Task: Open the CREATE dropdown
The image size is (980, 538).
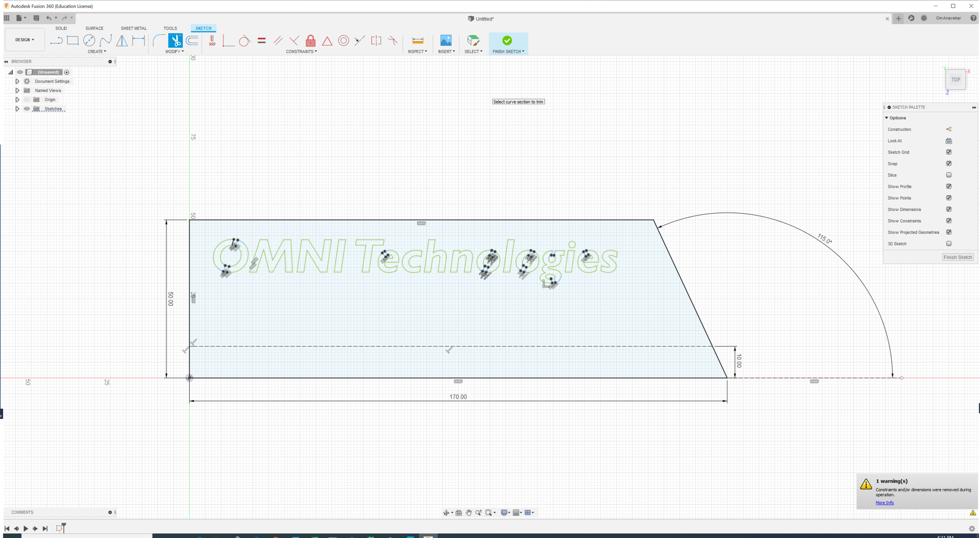Action: [97, 51]
